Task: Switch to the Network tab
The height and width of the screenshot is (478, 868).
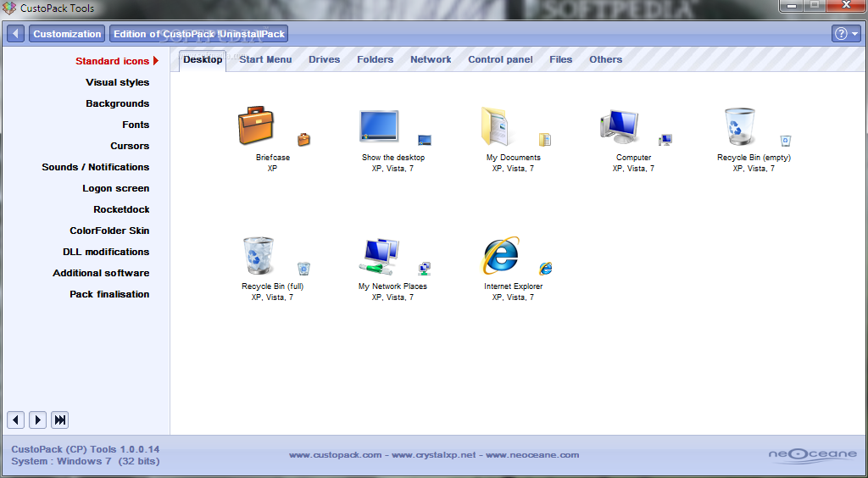Action: 431,59
